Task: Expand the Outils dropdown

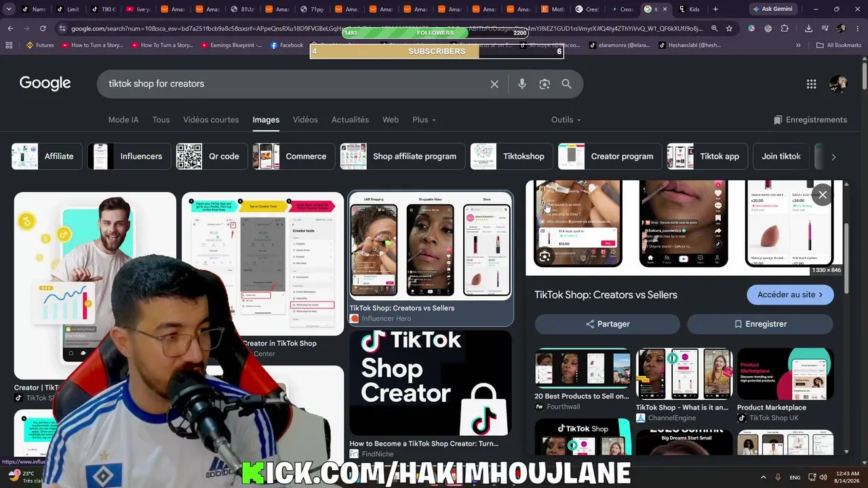Action: [566, 120]
